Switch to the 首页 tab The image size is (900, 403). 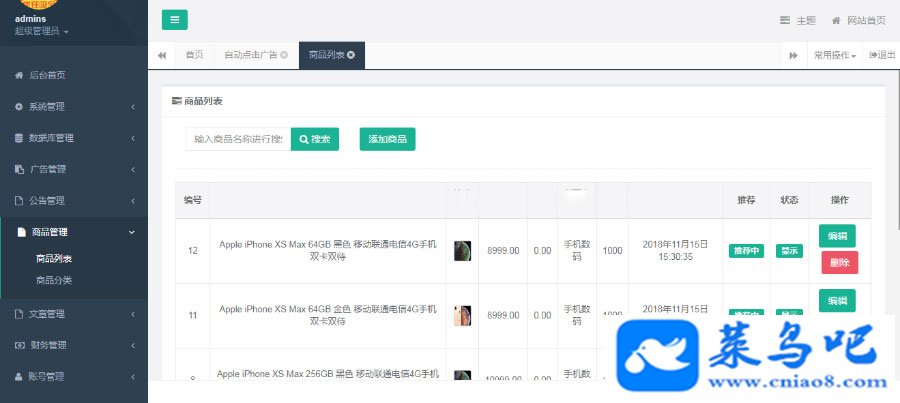[x=194, y=55]
